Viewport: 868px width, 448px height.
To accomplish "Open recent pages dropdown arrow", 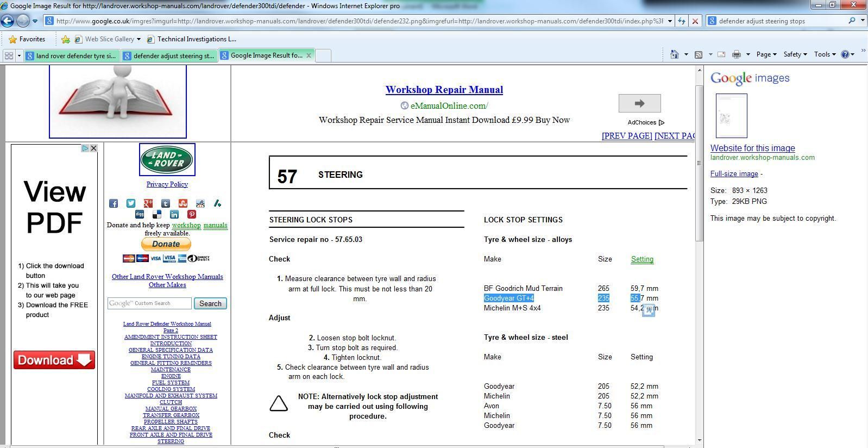I will tap(35, 21).
